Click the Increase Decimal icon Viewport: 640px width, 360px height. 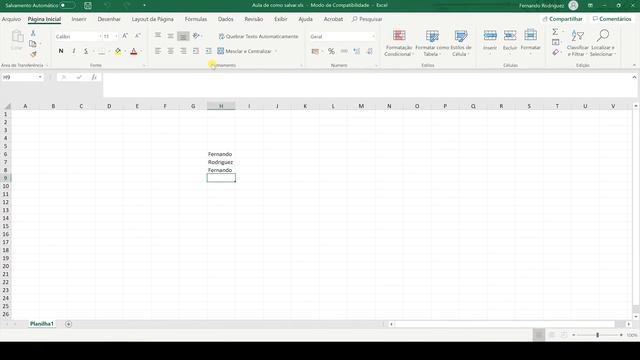[x=357, y=51]
